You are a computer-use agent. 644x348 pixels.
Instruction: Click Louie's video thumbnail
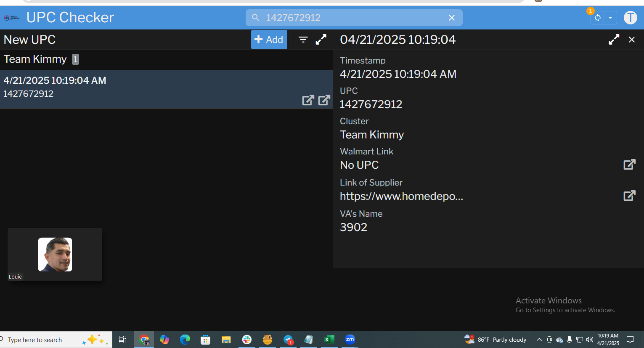55,254
